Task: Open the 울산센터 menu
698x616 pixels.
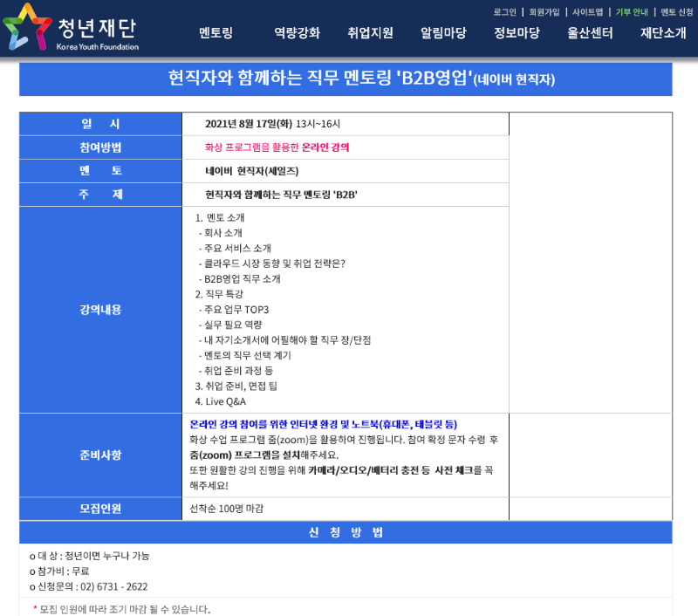Action: 590,32
